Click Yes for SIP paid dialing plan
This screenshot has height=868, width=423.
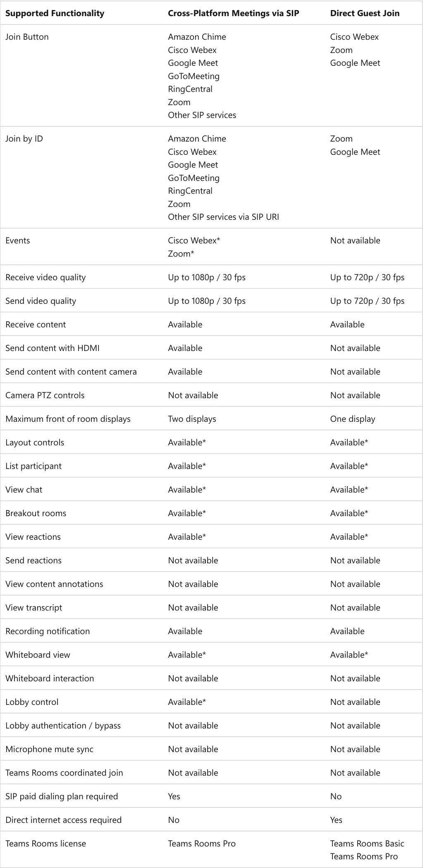174,796
